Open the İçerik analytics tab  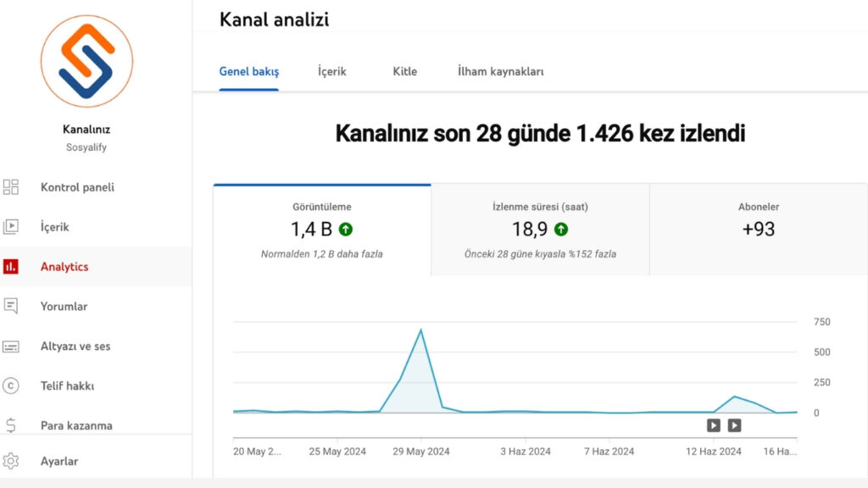click(332, 71)
